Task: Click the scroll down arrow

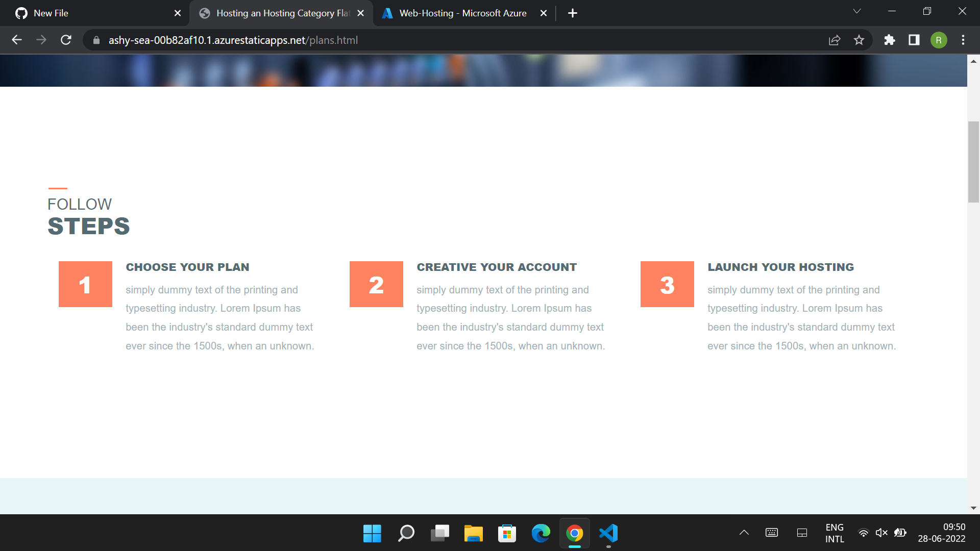Action: click(973, 508)
